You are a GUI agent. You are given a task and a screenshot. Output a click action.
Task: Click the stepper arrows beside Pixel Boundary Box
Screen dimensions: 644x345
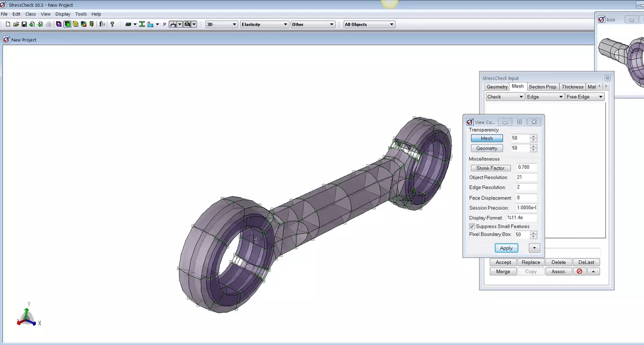pyautogui.click(x=533, y=234)
